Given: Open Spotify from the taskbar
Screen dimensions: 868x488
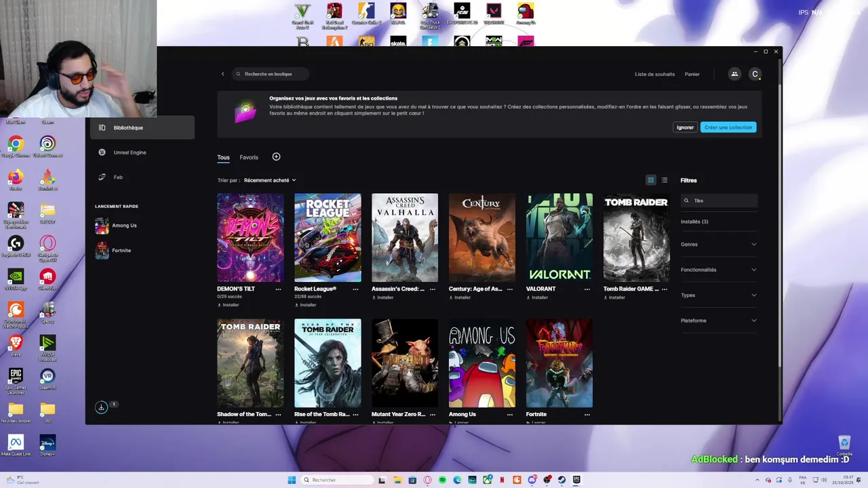Looking at the screenshot, I should click(x=442, y=480).
